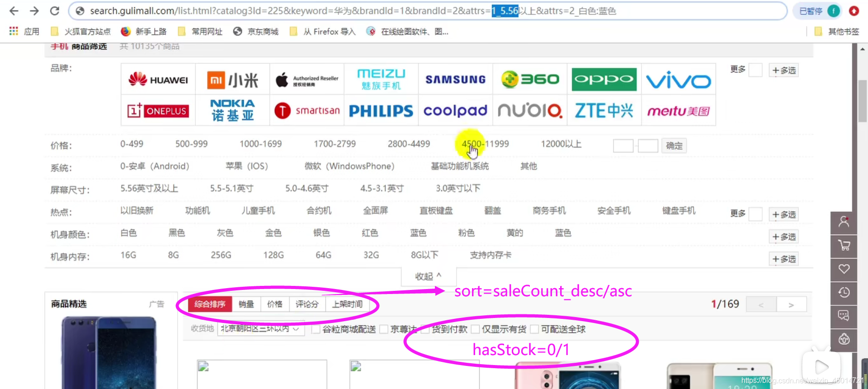Click the maximum price input box
This screenshot has width=868, height=389.
coord(648,146)
